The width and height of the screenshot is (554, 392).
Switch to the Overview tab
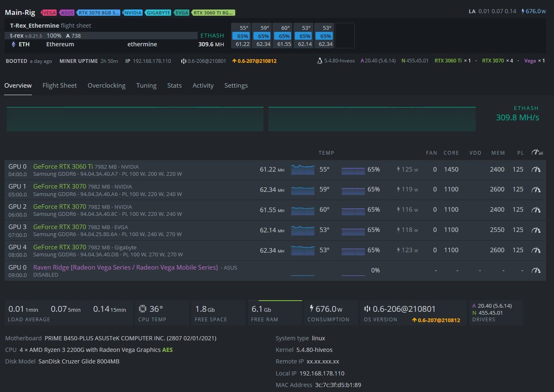pos(18,86)
